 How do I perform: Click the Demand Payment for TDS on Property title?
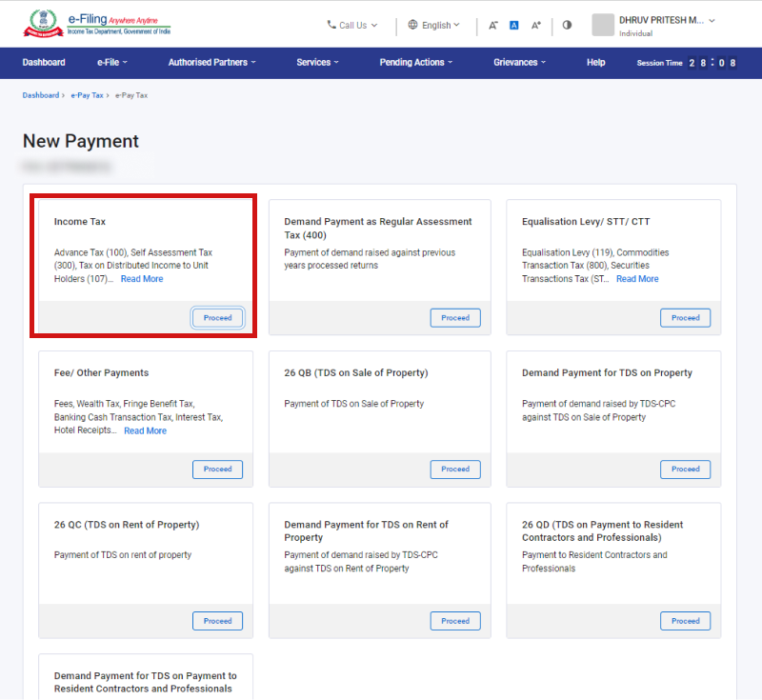click(x=607, y=372)
